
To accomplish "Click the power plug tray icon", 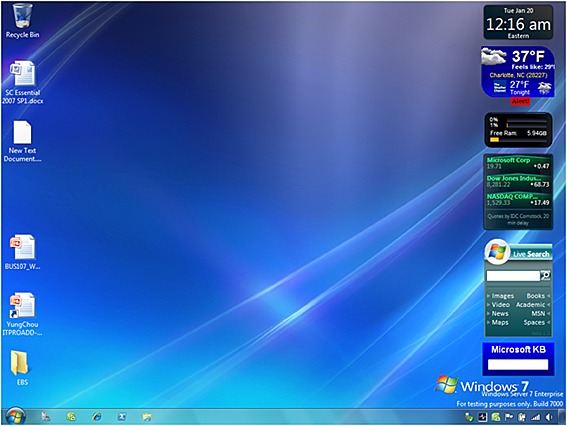I will (522, 417).
